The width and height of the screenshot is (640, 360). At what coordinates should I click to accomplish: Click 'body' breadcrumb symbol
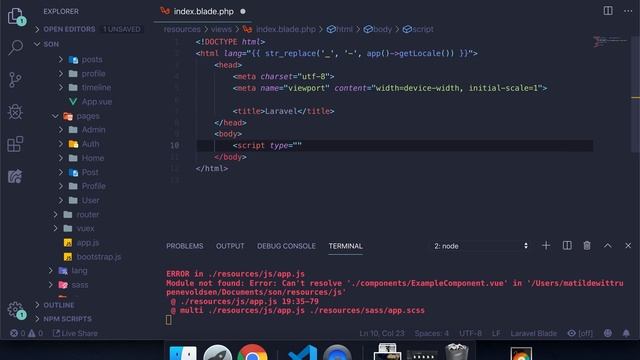(x=378, y=29)
